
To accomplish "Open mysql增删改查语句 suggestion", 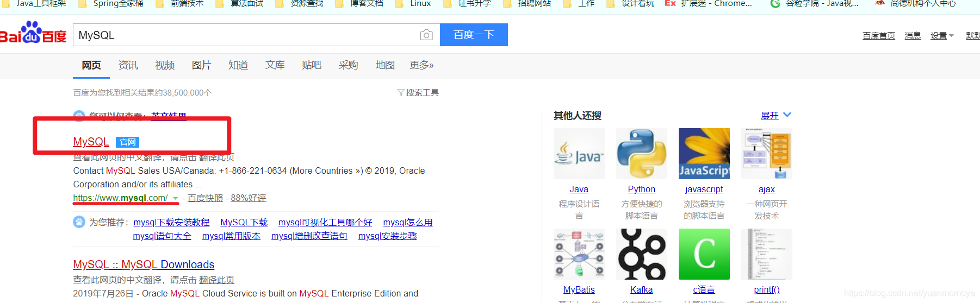I will point(309,236).
